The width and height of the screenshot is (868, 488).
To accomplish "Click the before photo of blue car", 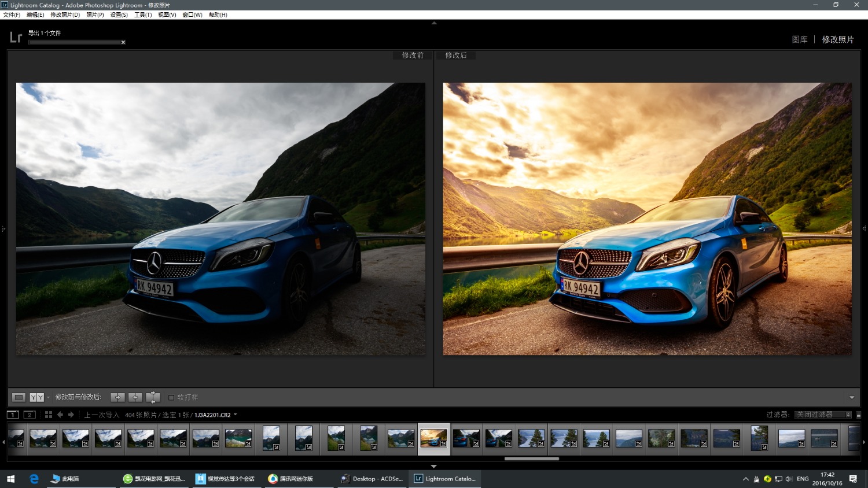I will (x=220, y=219).
